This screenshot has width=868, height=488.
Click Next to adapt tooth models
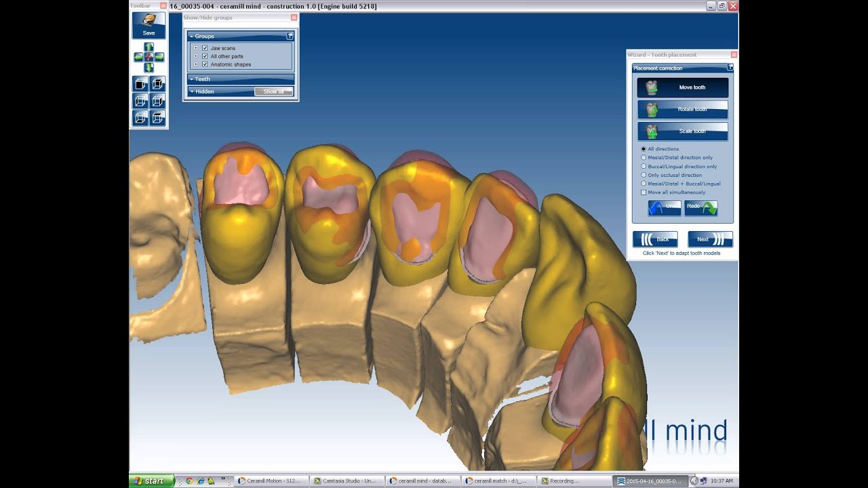click(x=710, y=239)
